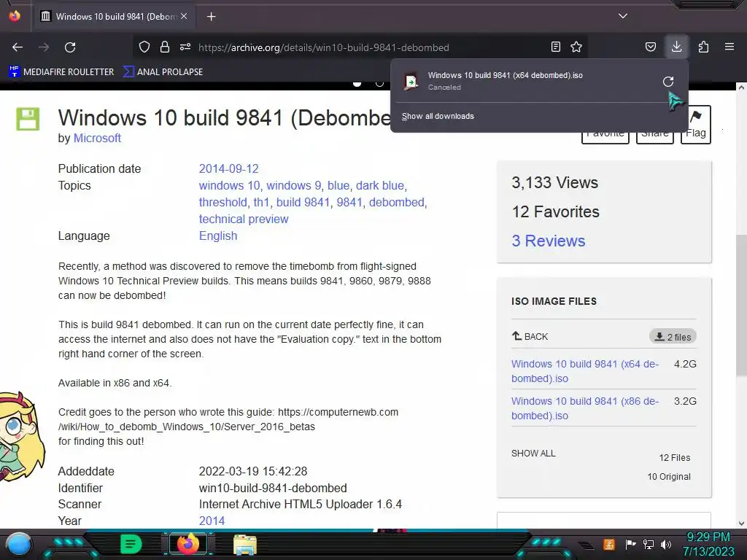Open the Pocket save icon

pos(650,47)
